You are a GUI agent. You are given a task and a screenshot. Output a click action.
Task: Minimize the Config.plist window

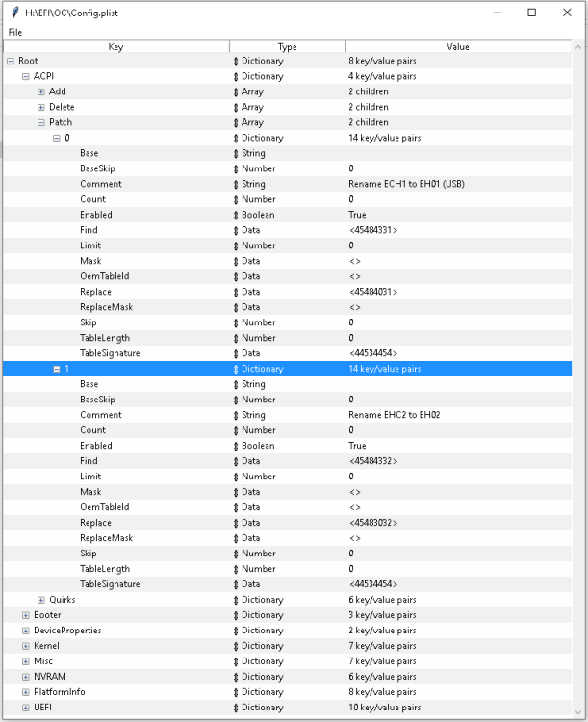tap(498, 13)
